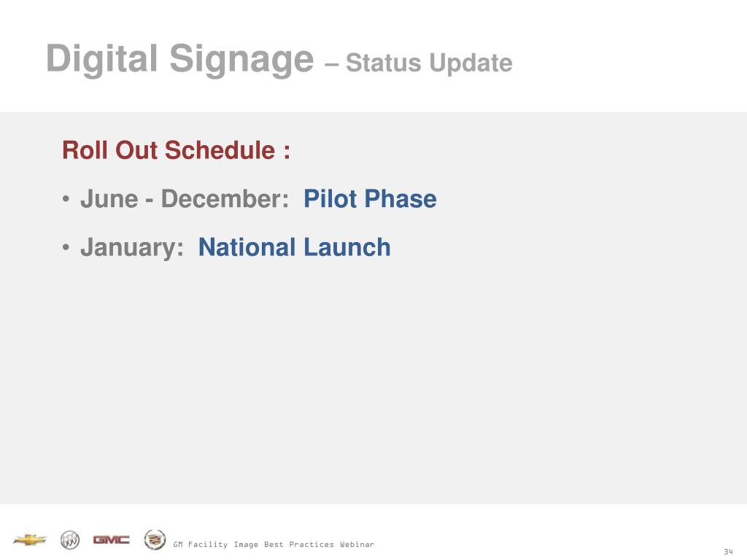Image resolution: width=747 pixels, height=560 pixels.
Task: Click the word "Digital" in the title
Action: [x=104, y=59]
